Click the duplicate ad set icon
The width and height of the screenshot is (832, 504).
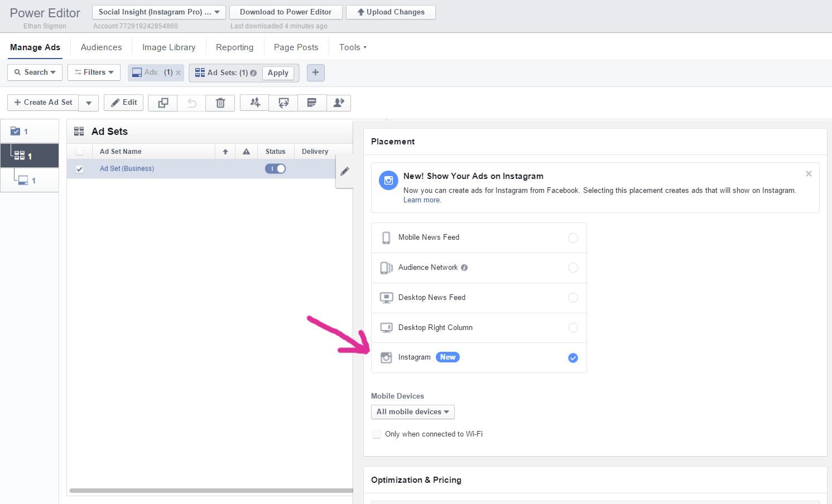[163, 103]
